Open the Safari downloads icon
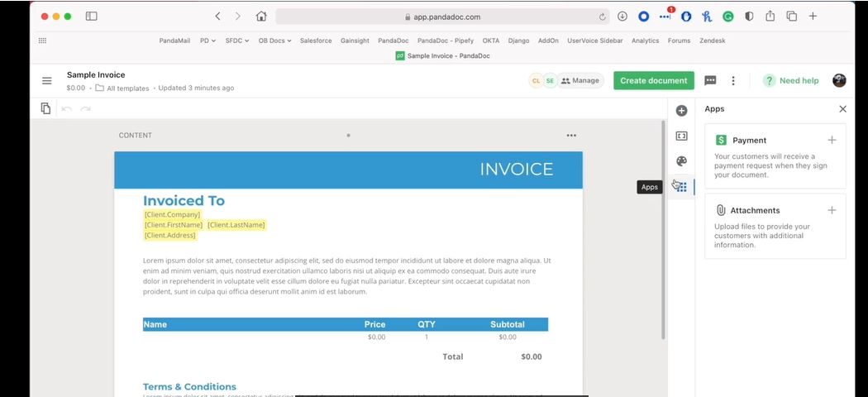The height and width of the screenshot is (397, 868). point(622,17)
